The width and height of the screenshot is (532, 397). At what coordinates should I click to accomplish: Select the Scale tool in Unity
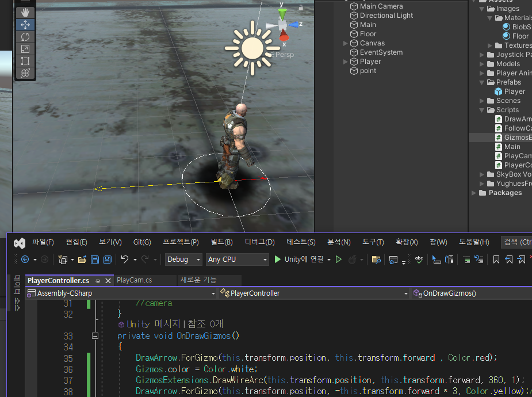point(25,49)
